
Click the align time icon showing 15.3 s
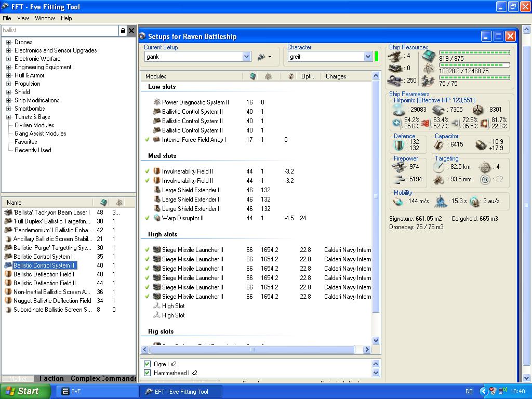coord(441,201)
